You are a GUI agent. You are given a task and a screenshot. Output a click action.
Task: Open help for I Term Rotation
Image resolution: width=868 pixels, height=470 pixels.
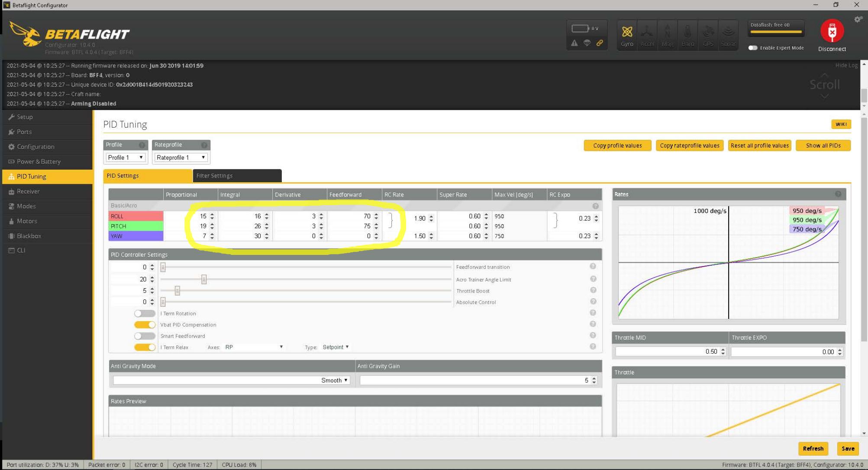pos(593,313)
